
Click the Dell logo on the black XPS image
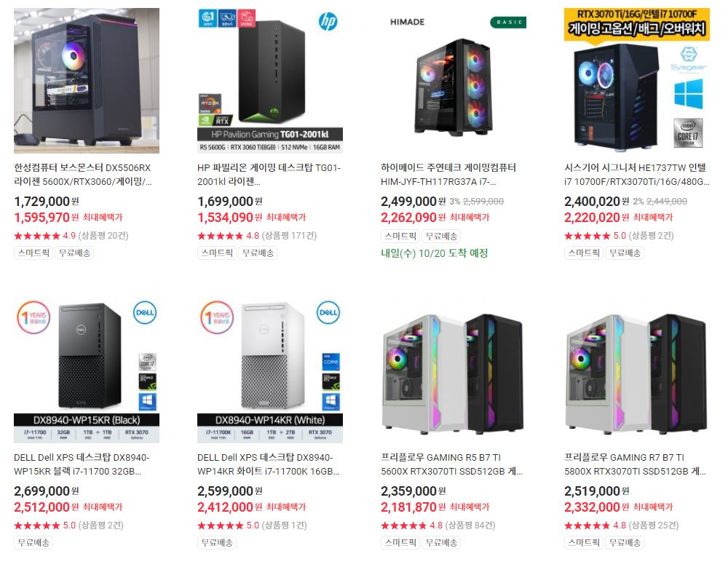coord(145,312)
